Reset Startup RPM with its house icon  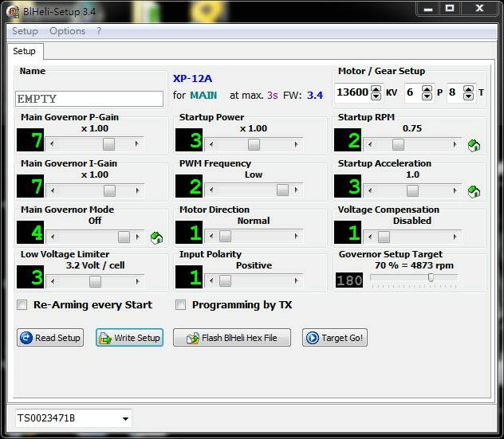pos(474,146)
